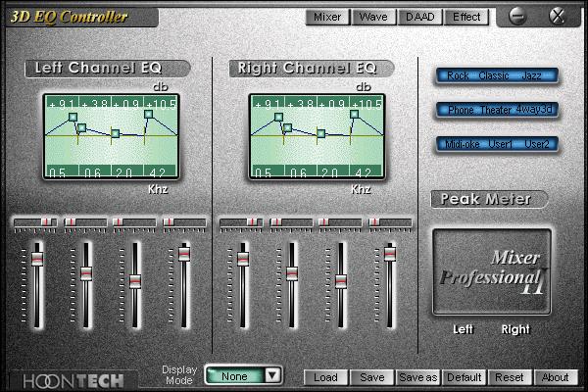The image size is (588, 392).
Task: Select the Midi-oke preset
Action: pyautogui.click(x=463, y=144)
